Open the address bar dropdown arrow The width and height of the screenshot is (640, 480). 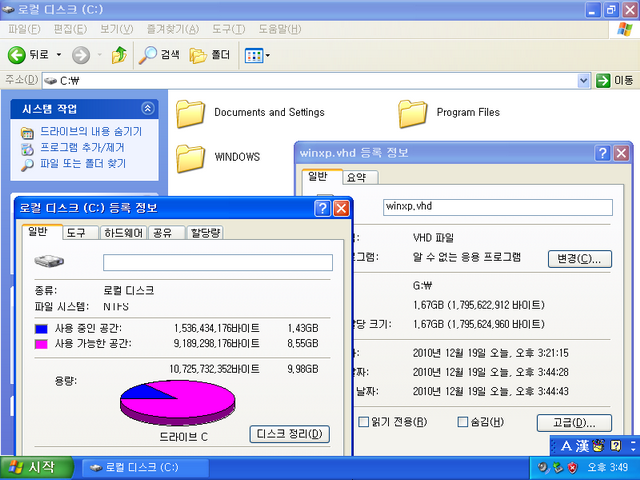584,81
